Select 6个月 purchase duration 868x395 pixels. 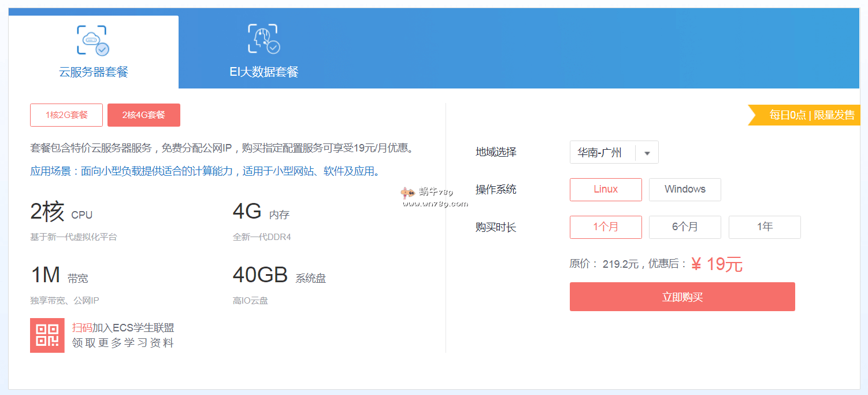pyautogui.click(x=685, y=227)
